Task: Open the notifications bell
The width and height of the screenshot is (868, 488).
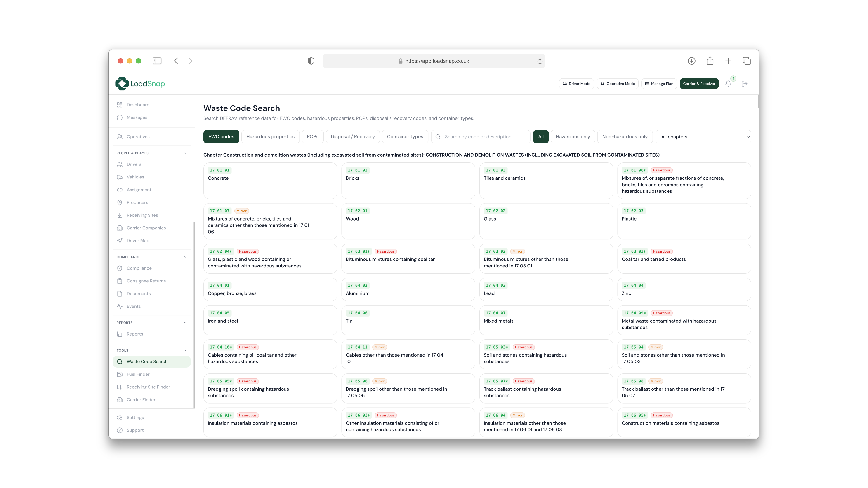Action: point(728,84)
